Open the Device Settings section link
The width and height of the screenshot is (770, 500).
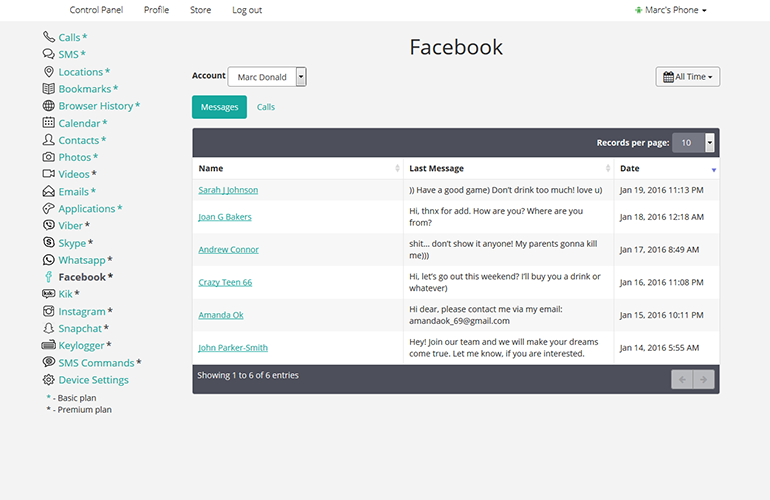point(93,380)
